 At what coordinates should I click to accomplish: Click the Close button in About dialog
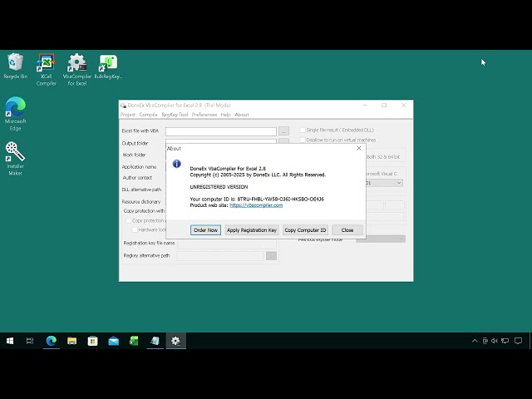347,230
